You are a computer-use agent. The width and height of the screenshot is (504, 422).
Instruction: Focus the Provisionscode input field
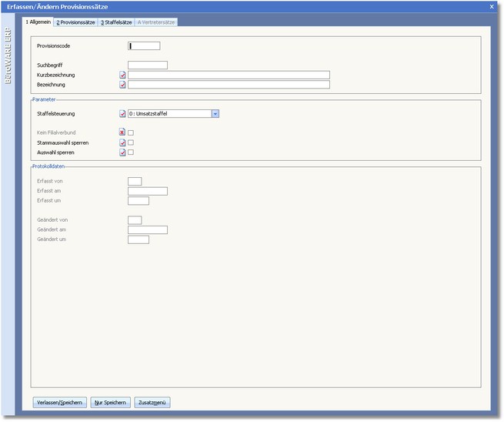tap(144, 46)
